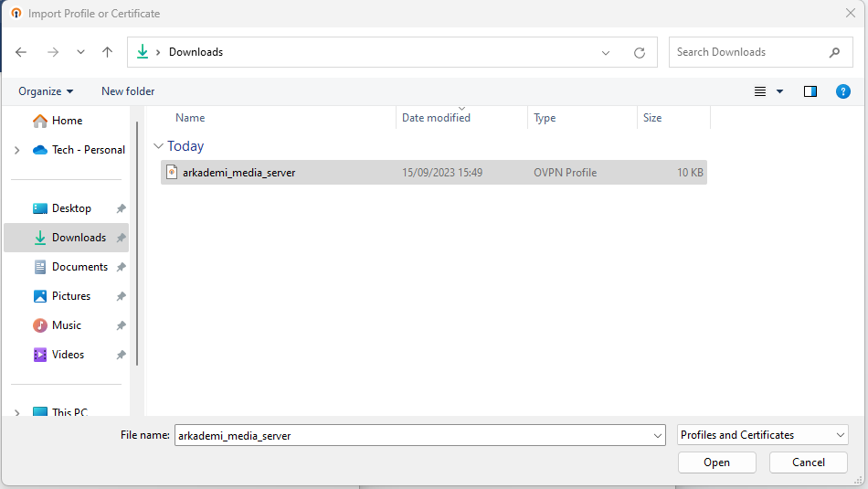Click the pin icon next to Downloads
This screenshot has width=868, height=489.
[x=121, y=239]
